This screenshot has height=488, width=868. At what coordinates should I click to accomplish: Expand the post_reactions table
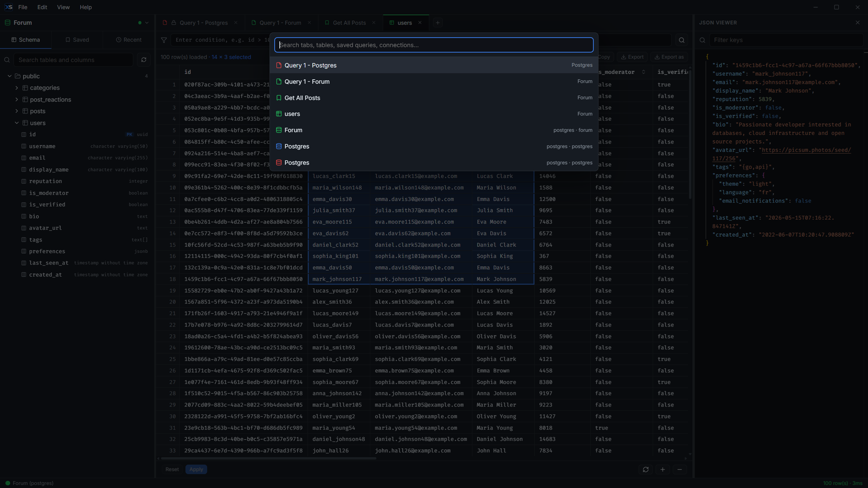pos(17,100)
